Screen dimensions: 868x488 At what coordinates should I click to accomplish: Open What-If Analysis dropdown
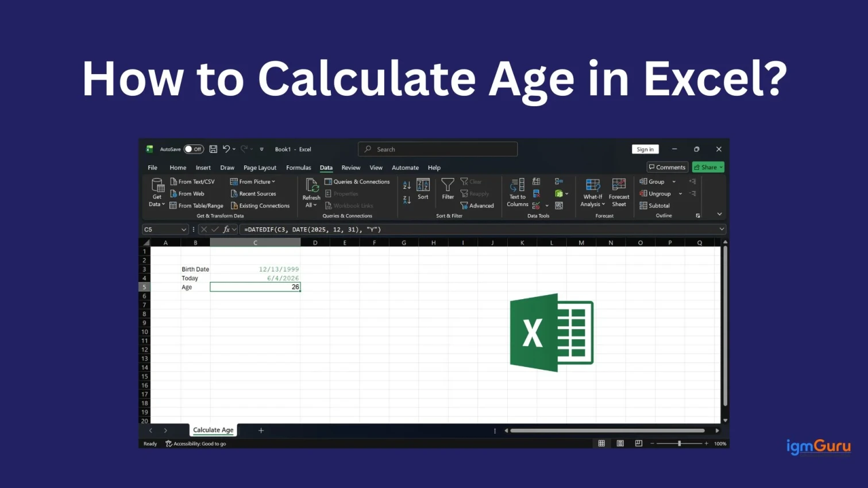point(593,192)
